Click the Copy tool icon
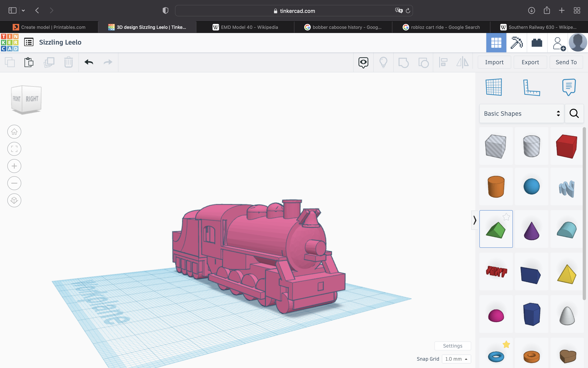 [x=10, y=62]
